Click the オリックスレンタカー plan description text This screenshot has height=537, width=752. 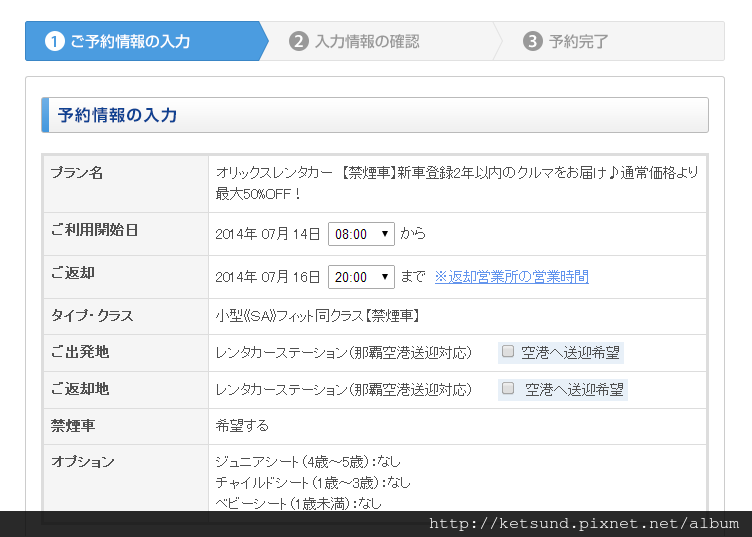click(457, 183)
